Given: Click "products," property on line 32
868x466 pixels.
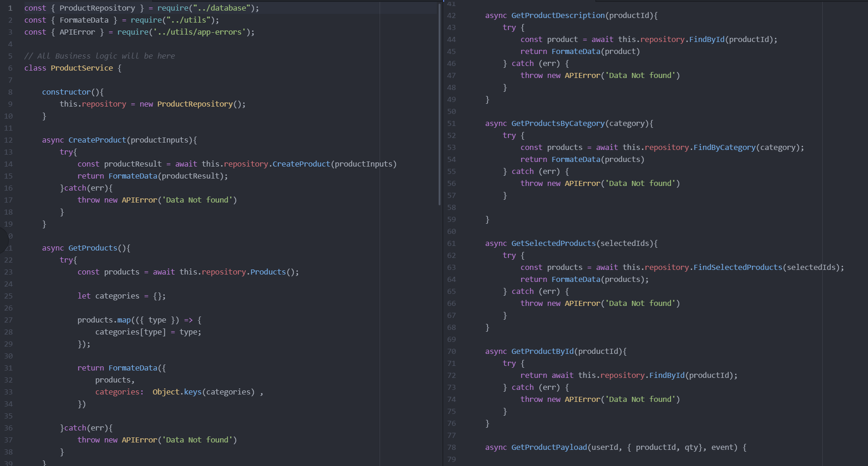Looking at the screenshot, I should tap(115, 380).
